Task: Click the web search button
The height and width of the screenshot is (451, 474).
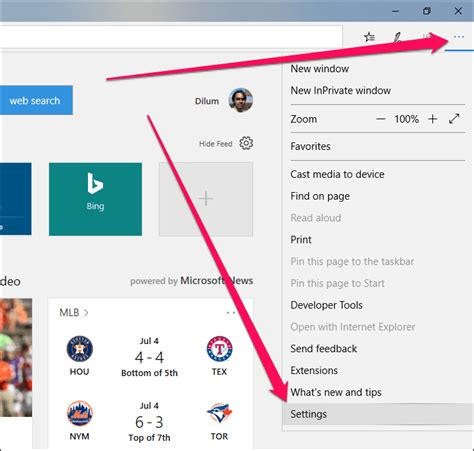Action: 35,100
